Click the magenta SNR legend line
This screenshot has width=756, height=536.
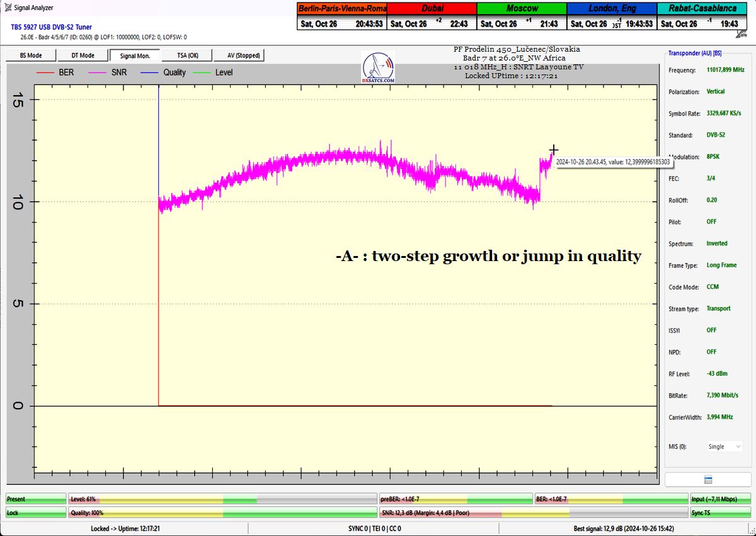point(97,73)
